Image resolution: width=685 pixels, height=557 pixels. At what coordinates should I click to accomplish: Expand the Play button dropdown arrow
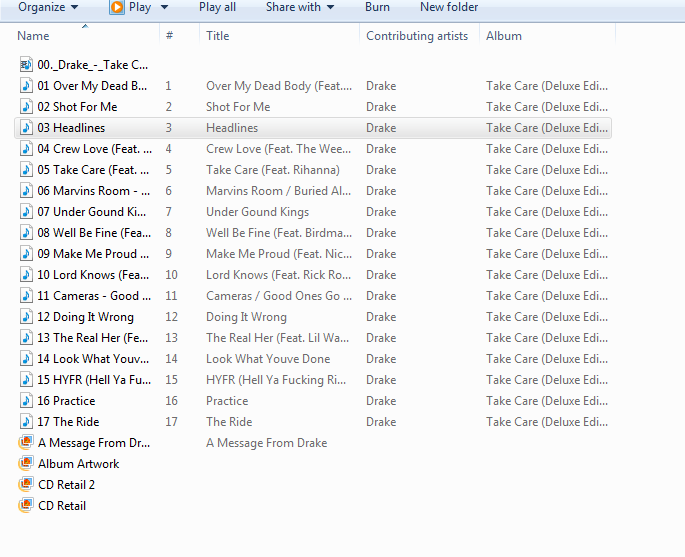(164, 7)
